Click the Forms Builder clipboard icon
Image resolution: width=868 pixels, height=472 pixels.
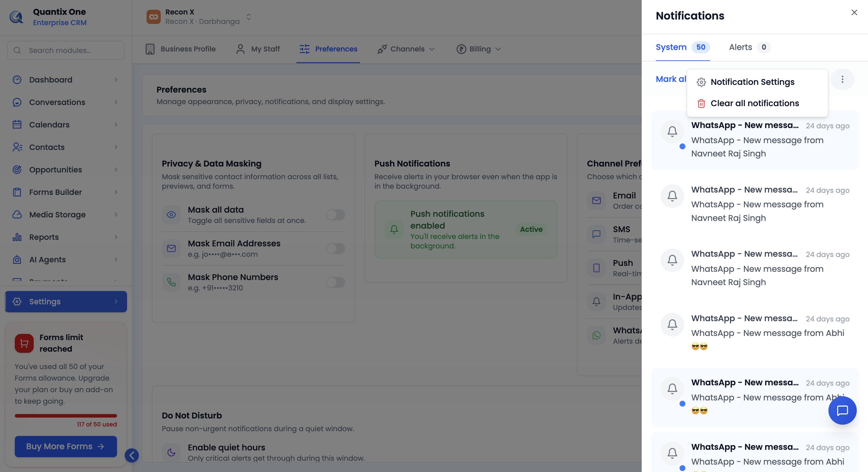click(17, 192)
